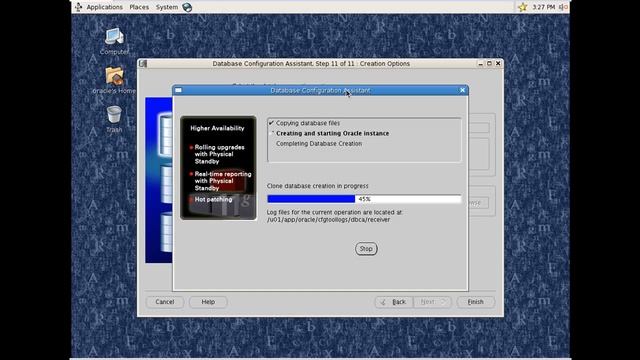Click Clone database creation in progress label
640x360 pixels.
318,186
